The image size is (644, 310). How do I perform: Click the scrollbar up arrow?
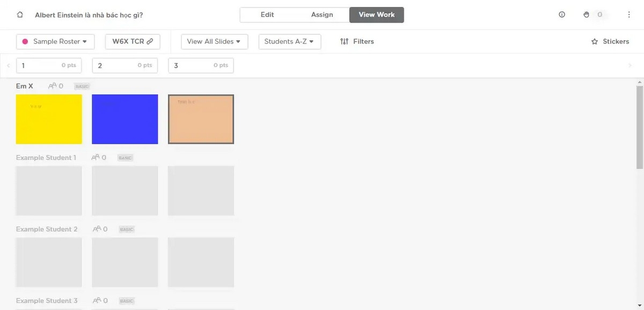[639, 82]
